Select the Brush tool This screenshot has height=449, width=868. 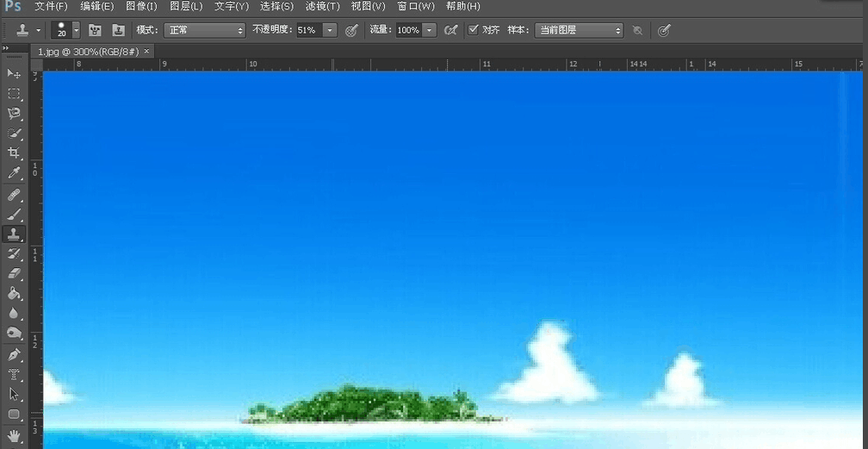(14, 215)
